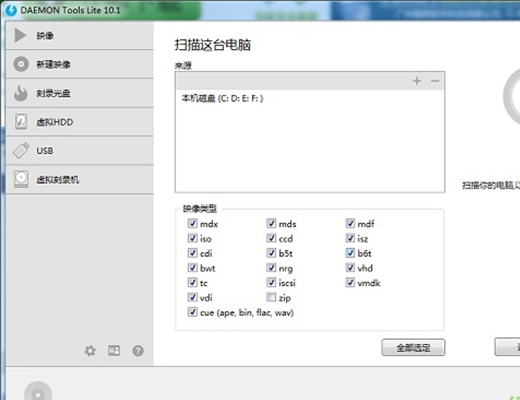Add a source with the plus icon
The image size is (520, 400).
(417, 81)
